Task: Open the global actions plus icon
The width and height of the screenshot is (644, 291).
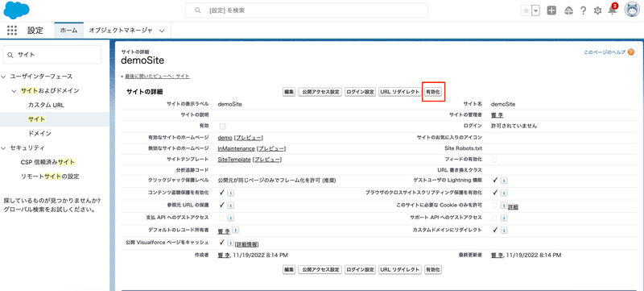Action: [x=552, y=10]
